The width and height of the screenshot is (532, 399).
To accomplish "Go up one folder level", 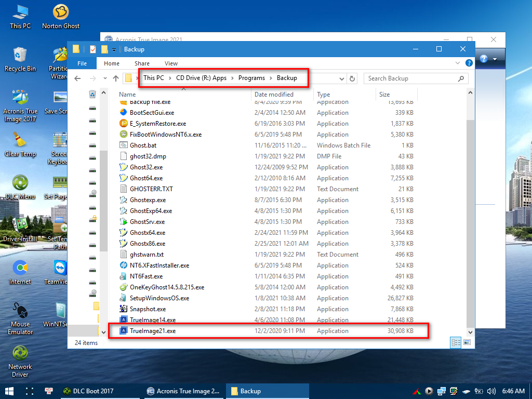I will [x=116, y=79].
